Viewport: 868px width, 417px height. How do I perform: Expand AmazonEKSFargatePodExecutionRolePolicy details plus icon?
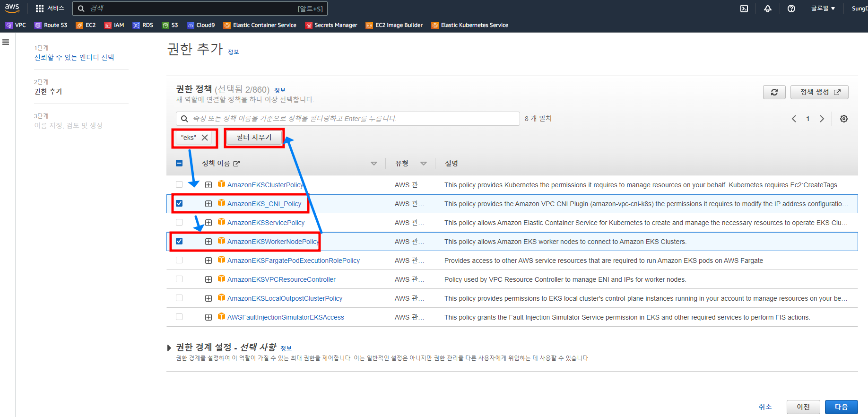(x=208, y=261)
